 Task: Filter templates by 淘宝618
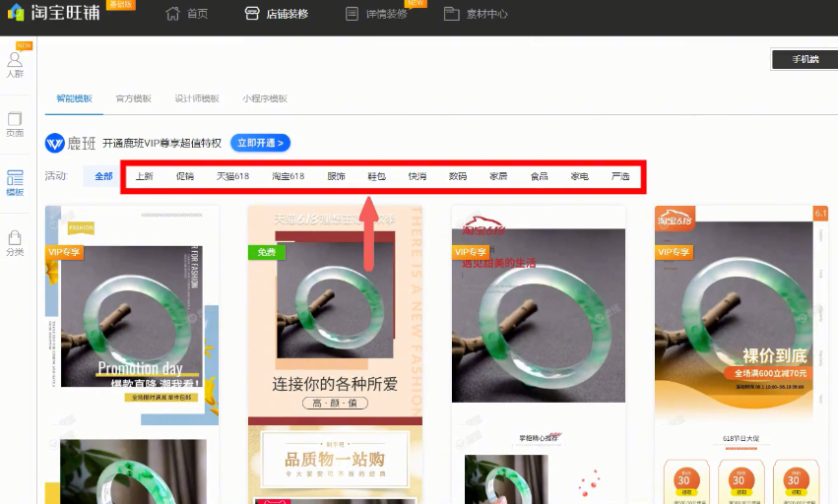(x=289, y=176)
